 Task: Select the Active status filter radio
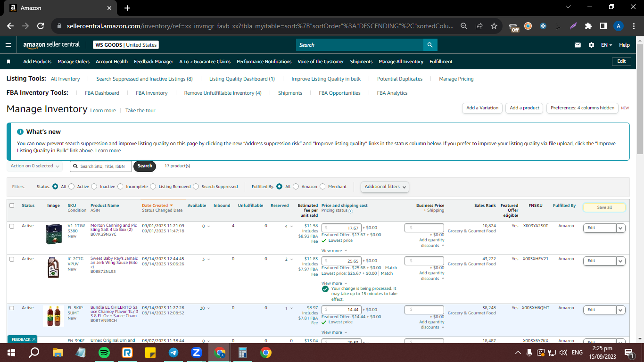click(x=72, y=187)
